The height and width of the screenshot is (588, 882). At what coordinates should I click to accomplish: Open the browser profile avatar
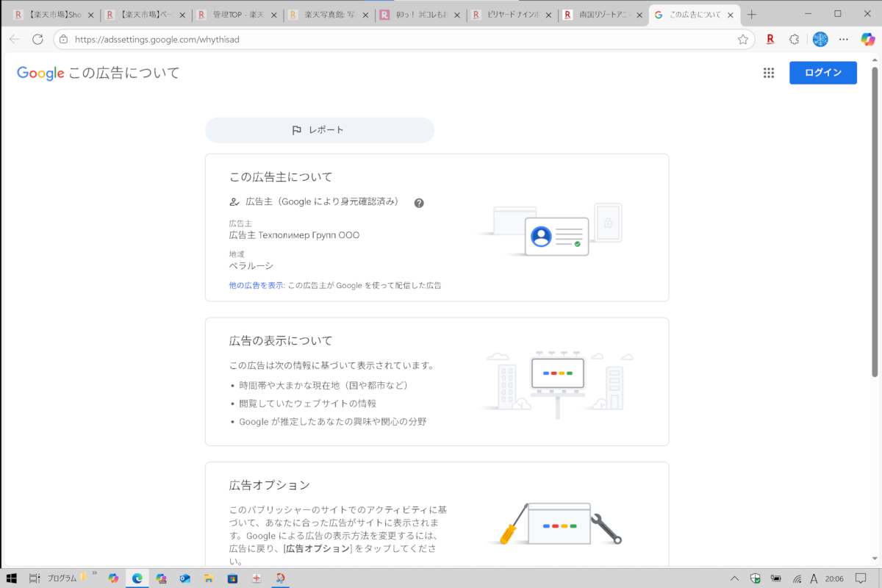(820, 40)
